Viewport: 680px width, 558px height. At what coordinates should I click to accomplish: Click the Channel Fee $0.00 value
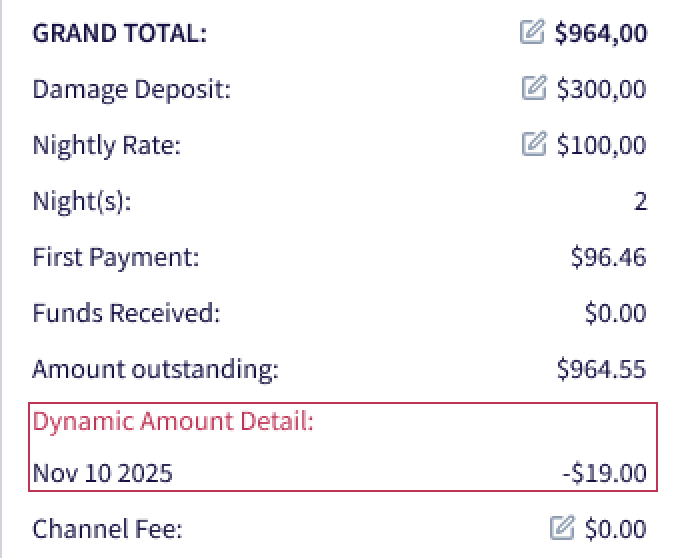(x=616, y=528)
